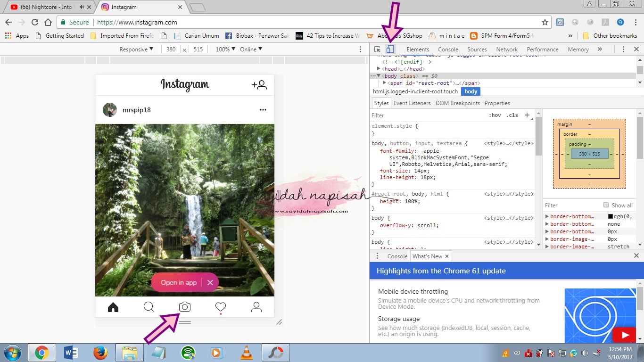644x362 pixels.
Task: Tap the Instagram search magnifier icon
Action: tap(149, 307)
